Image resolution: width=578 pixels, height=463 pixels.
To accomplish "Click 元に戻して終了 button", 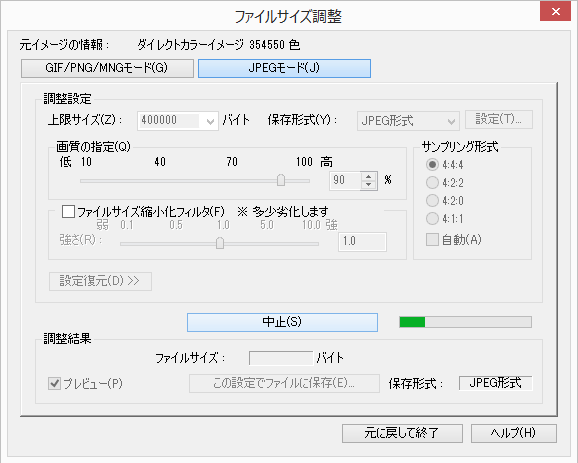I will [402, 433].
